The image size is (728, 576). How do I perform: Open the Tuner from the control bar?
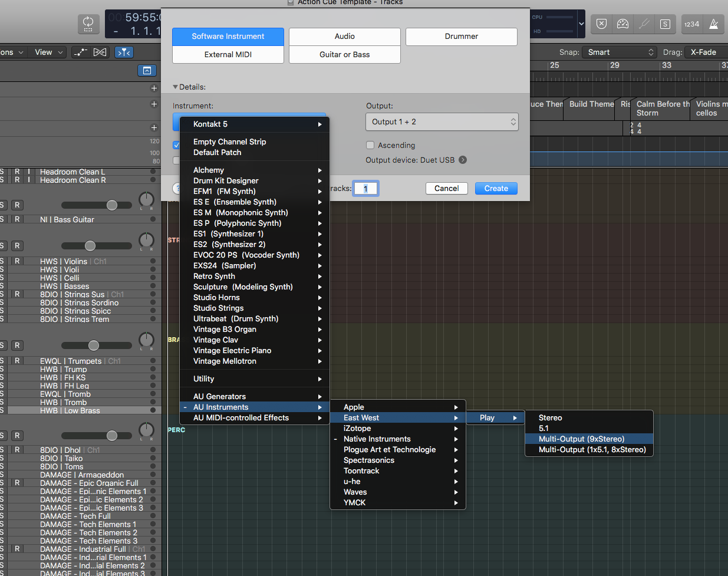coord(644,24)
